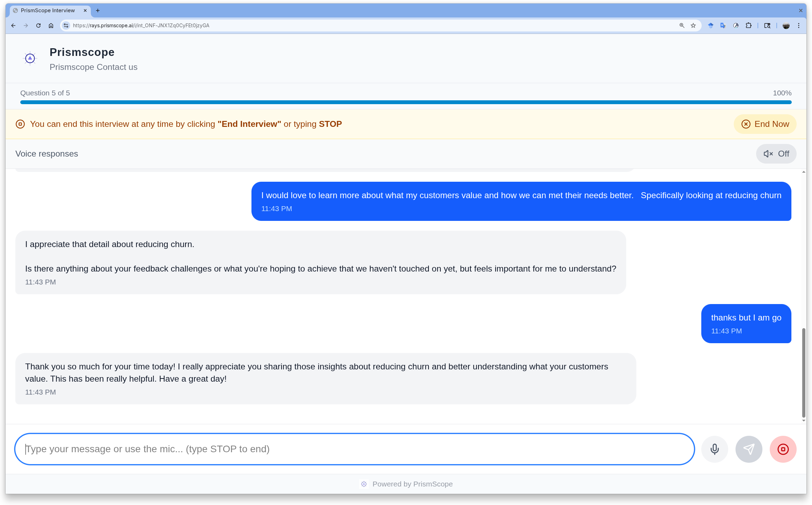This screenshot has height=505, width=812.
Task: Click the browser back arrow
Action: pyautogui.click(x=13, y=26)
